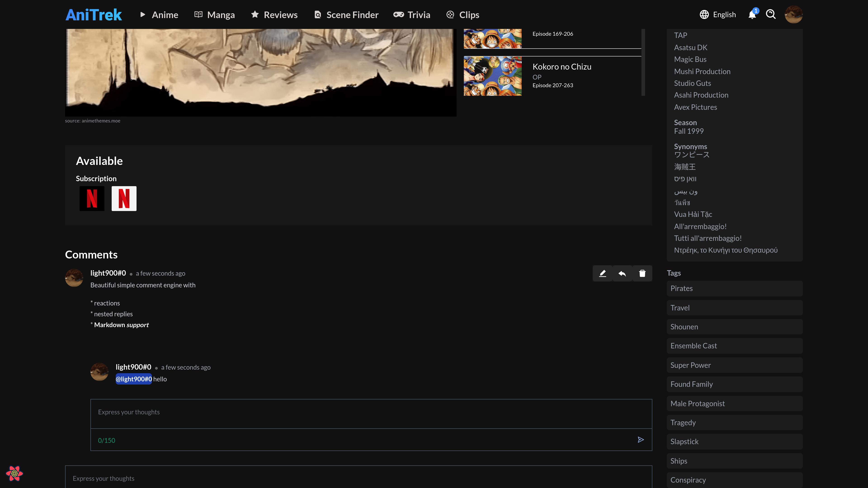Click the submit comment send button

(x=641, y=440)
